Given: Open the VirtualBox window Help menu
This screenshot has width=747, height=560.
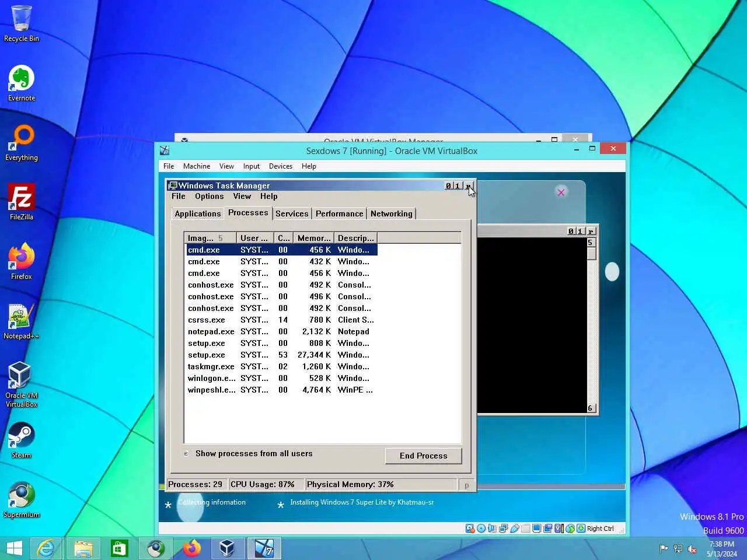Looking at the screenshot, I should tap(309, 166).
